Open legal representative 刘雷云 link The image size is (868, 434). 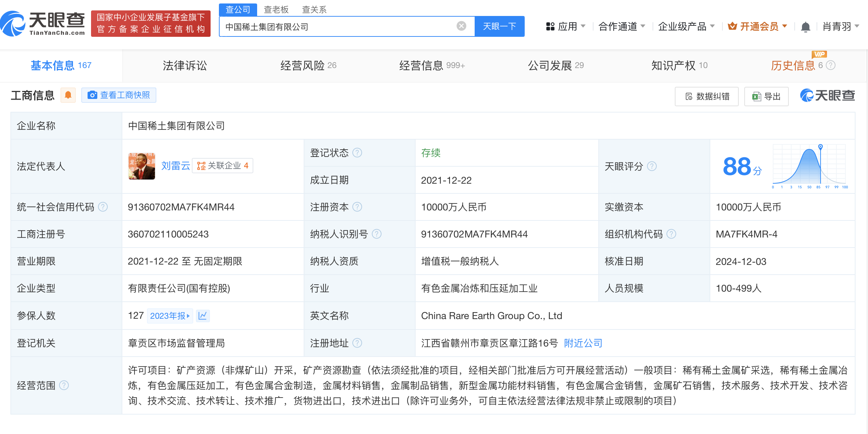175,166
